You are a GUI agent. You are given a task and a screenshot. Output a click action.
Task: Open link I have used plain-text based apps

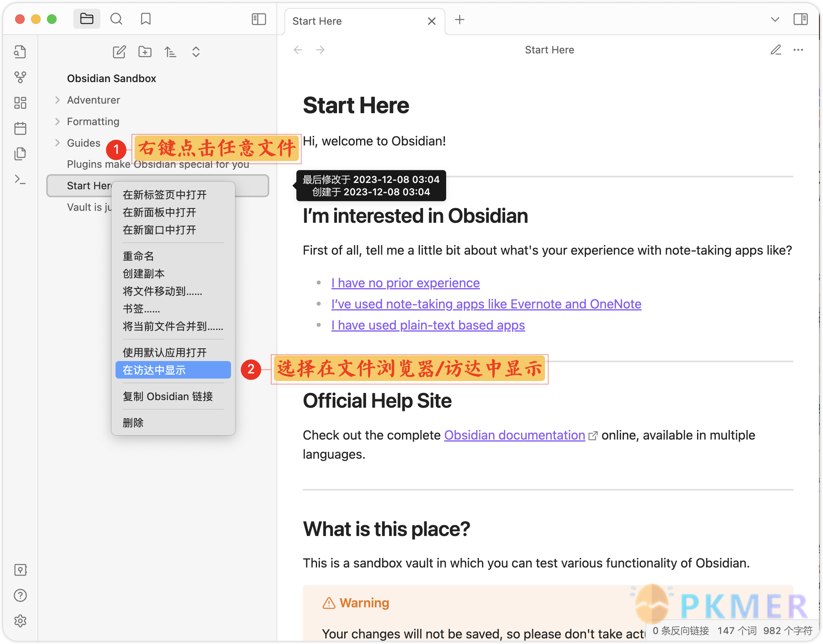pyautogui.click(x=428, y=325)
